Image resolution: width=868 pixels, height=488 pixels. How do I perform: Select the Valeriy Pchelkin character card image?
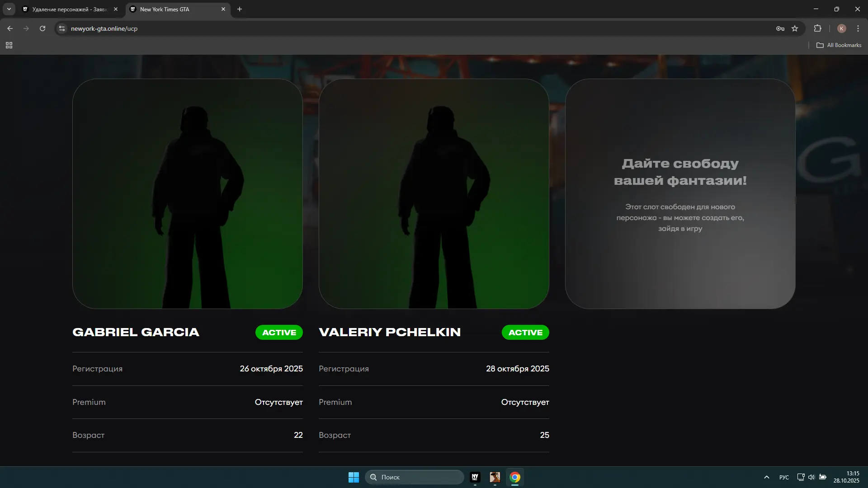(x=434, y=194)
